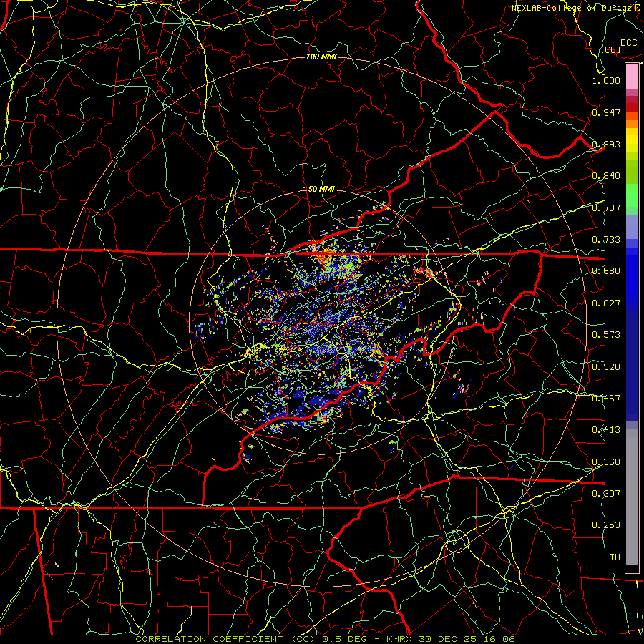Click the TH threshold label
The width and height of the screenshot is (644, 644).
pos(615,557)
